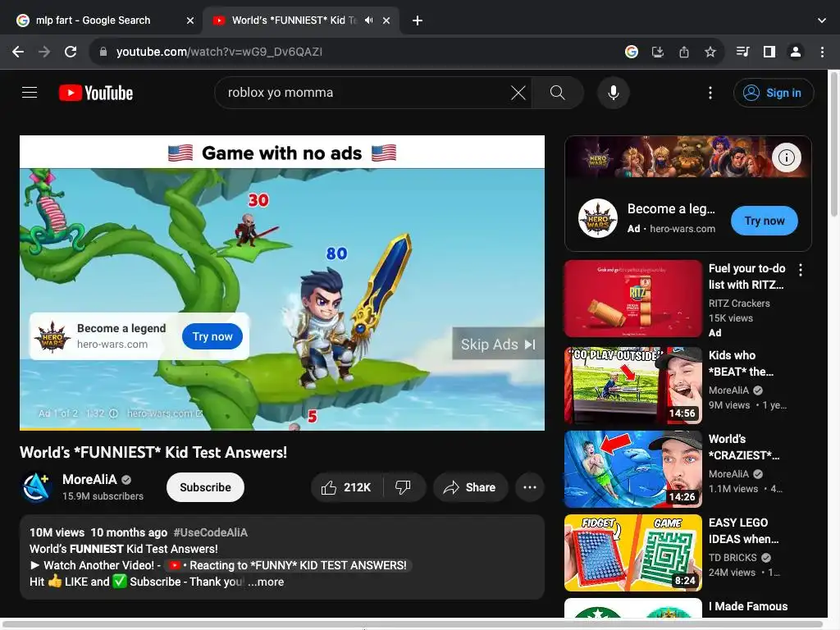The height and width of the screenshot is (630, 840).
Task: Dislike the video with thumbs down
Action: [404, 487]
